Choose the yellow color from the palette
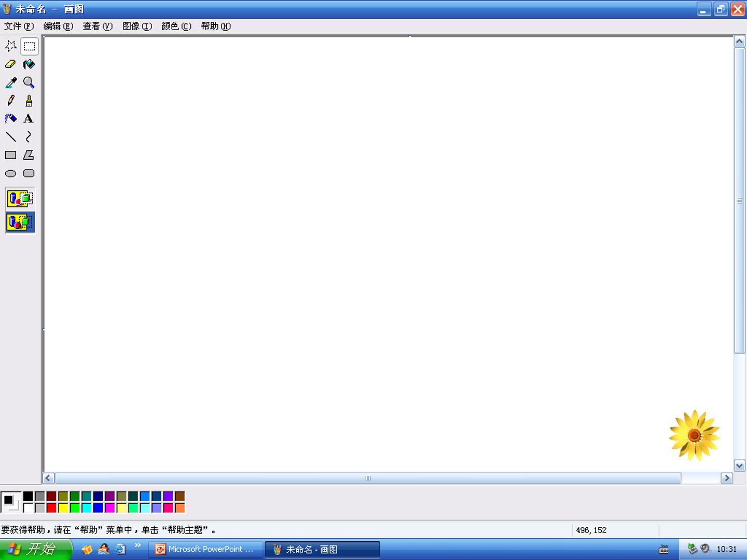 63,508
